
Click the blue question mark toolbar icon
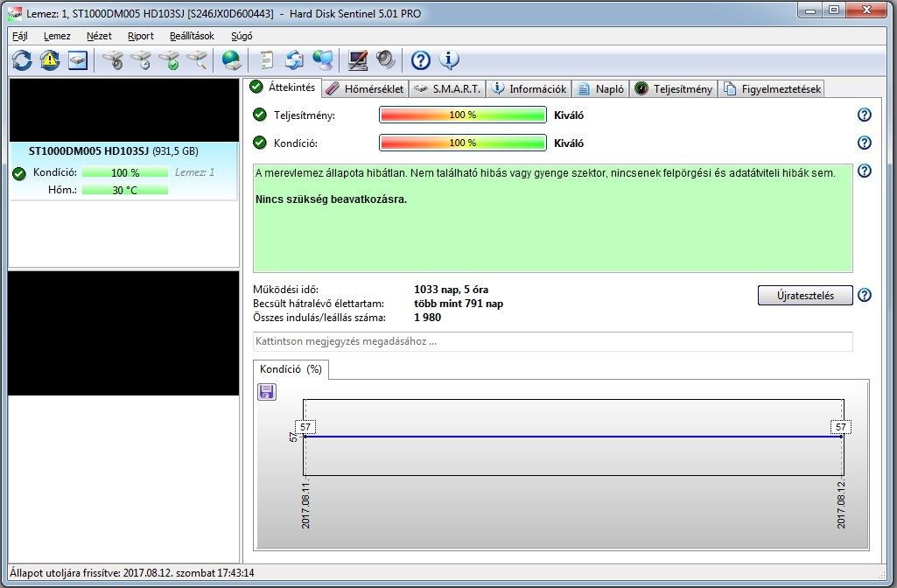point(420,60)
